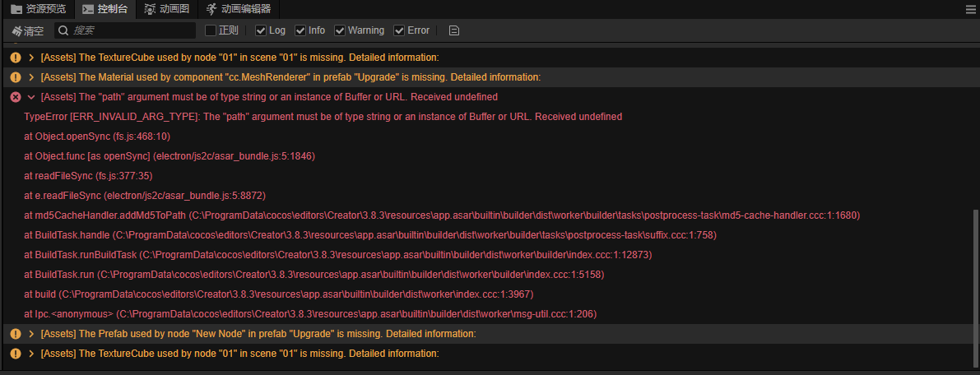Open the panel hamburger menu
Screen dimensions: 980x375
(x=970, y=9)
